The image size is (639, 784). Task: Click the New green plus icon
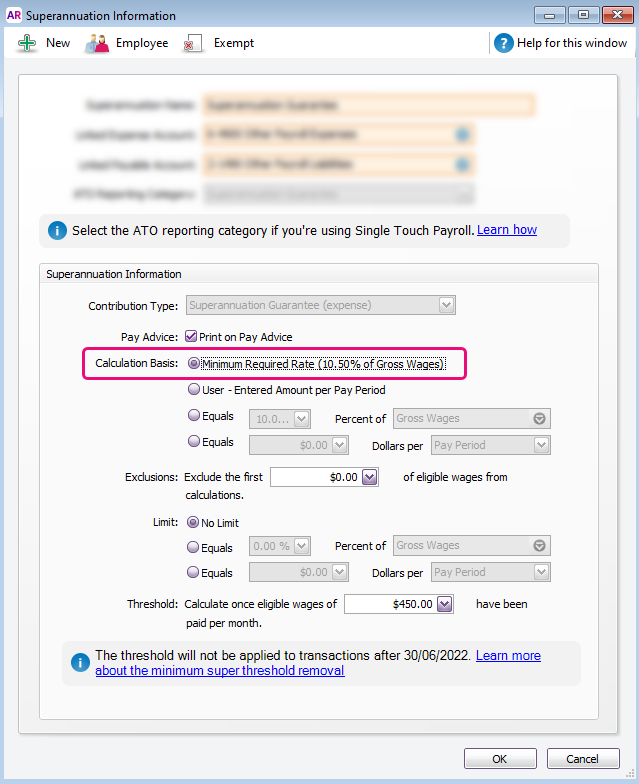pyautogui.click(x=27, y=43)
